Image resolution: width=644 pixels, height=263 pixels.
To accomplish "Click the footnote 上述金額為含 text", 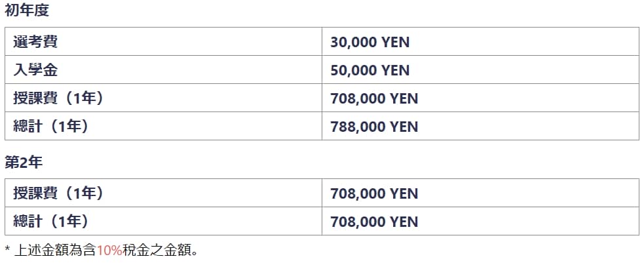I will click(x=56, y=249).
